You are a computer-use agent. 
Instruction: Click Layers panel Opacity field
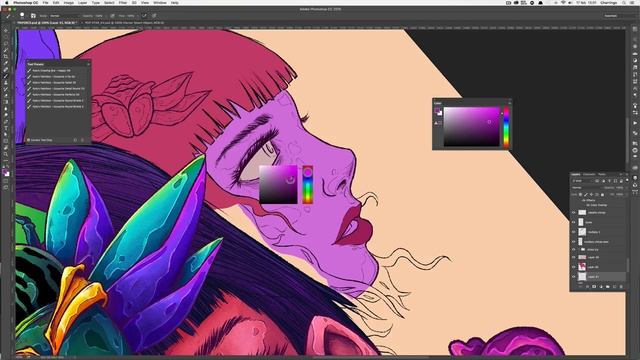tap(620, 188)
